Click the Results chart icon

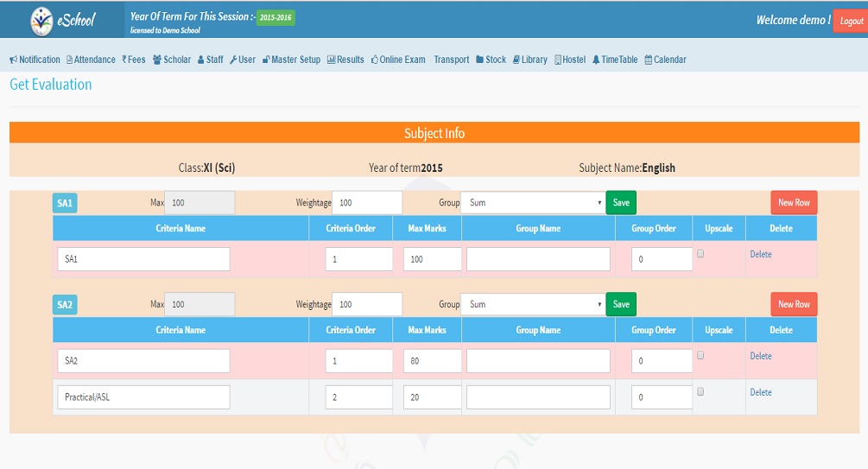[331, 60]
